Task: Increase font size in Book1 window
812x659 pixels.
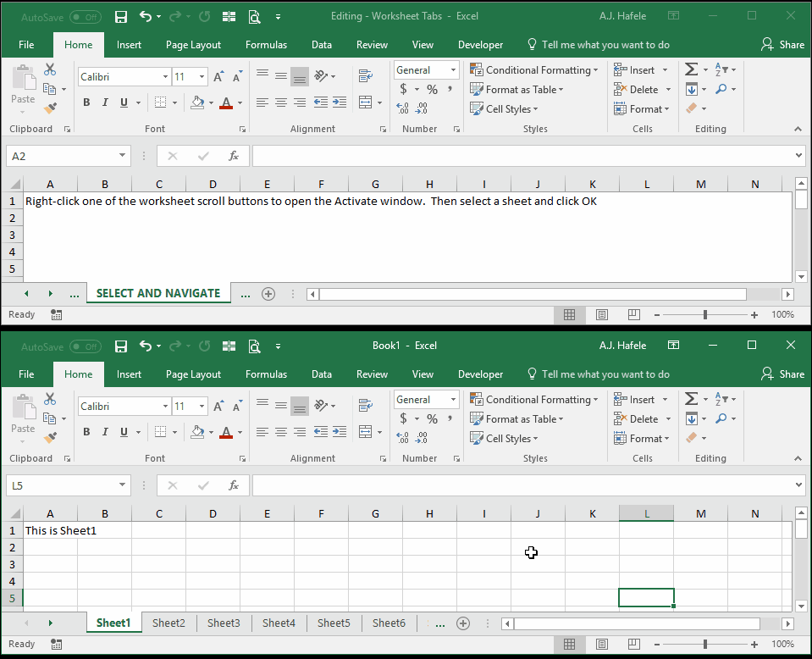Action: click(218, 407)
